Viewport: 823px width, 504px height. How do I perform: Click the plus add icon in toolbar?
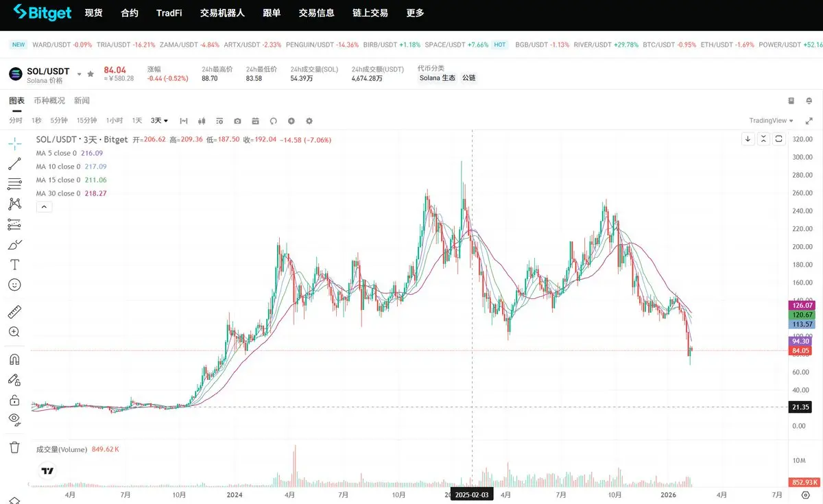291,121
